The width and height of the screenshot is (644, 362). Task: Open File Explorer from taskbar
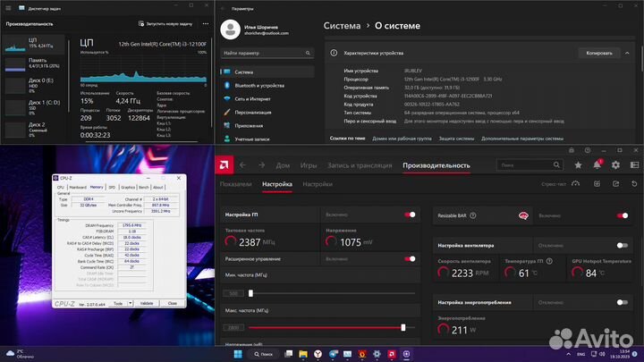[303, 354]
